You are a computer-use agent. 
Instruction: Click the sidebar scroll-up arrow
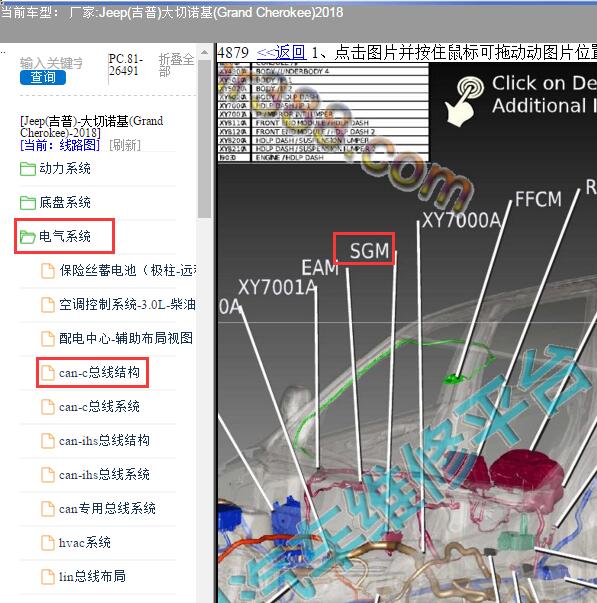[204, 52]
